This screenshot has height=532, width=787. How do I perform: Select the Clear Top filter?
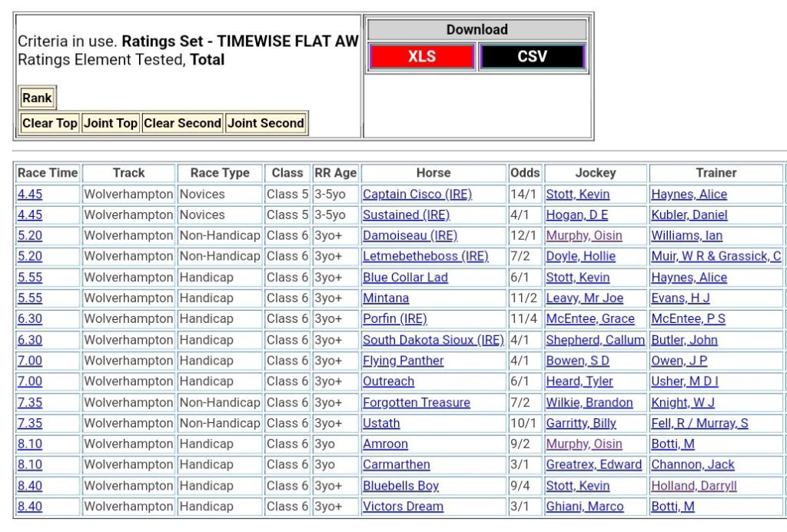(50, 123)
